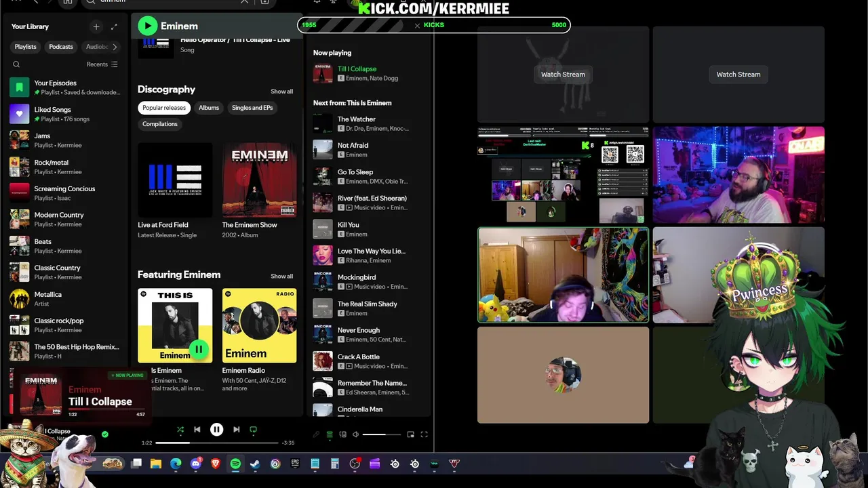
Task: Select the Playlists filter chip
Action: point(25,47)
